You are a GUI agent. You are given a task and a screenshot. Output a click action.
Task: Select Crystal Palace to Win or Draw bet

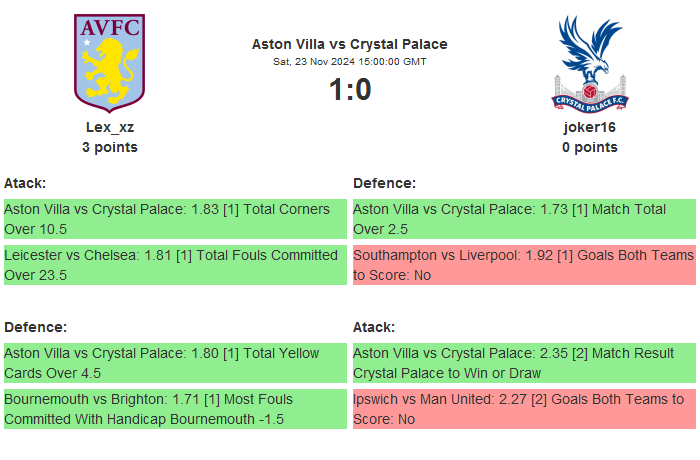tap(523, 363)
